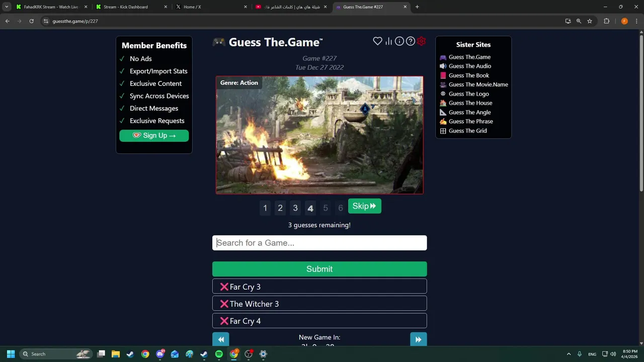Viewport: 644px width, 362px height.
Task: Open Discord from the taskbar
Action: pyautogui.click(x=160, y=354)
